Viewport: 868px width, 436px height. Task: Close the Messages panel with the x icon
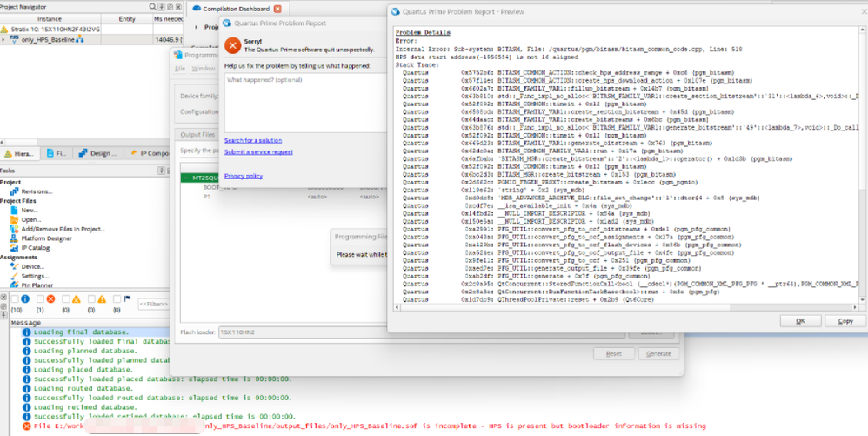3,298
